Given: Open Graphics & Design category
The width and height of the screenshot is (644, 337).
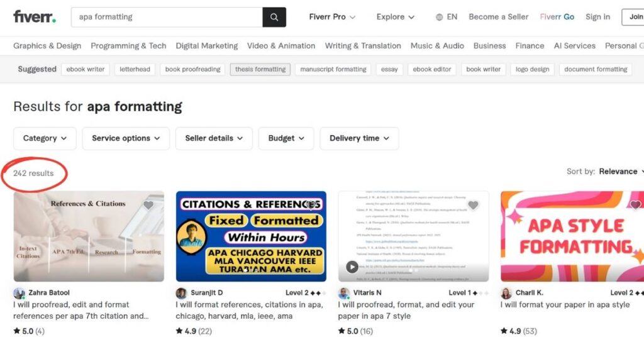Looking at the screenshot, I should click(47, 46).
